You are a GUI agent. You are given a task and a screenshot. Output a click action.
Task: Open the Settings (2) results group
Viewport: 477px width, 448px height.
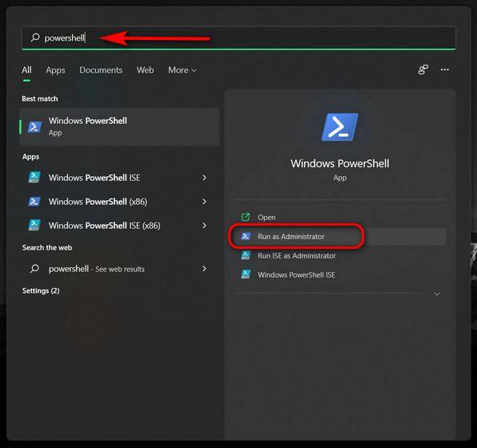tap(41, 290)
